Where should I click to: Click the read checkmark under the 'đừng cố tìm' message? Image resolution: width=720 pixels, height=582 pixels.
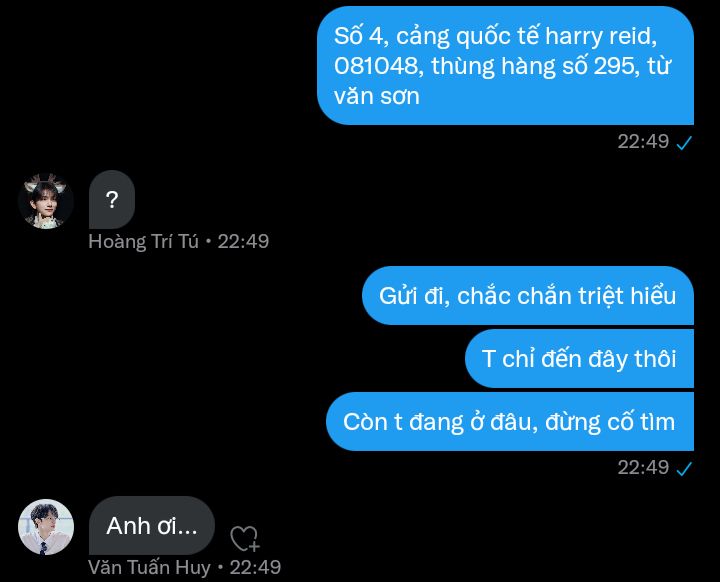[x=684, y=469]
